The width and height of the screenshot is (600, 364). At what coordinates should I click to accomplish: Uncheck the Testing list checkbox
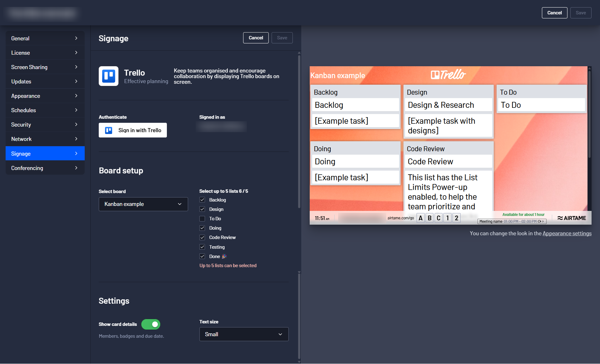(x=202, y=247)
